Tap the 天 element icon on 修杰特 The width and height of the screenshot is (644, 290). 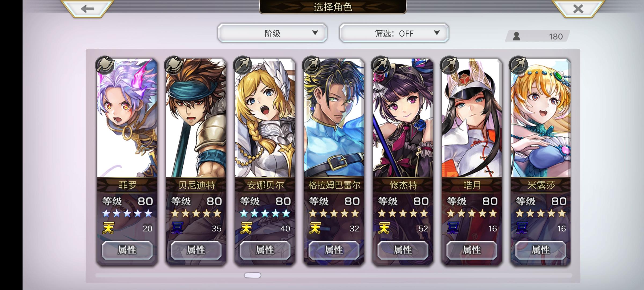[384, 228]
